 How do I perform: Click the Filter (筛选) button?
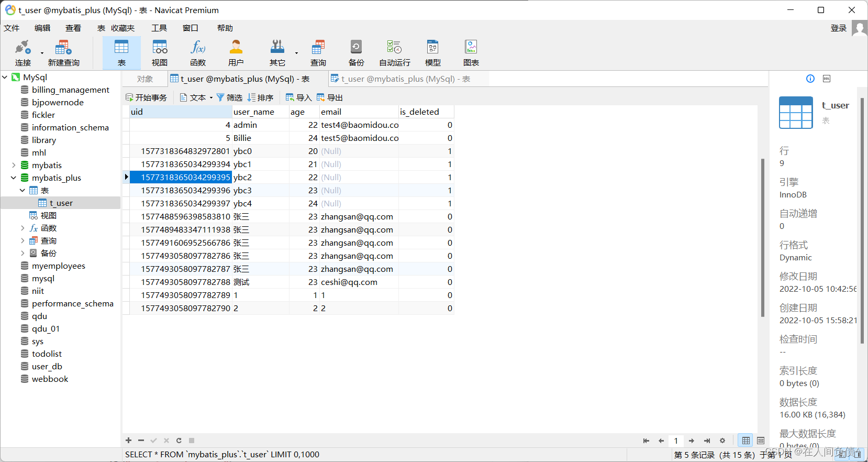coord(229,97)
